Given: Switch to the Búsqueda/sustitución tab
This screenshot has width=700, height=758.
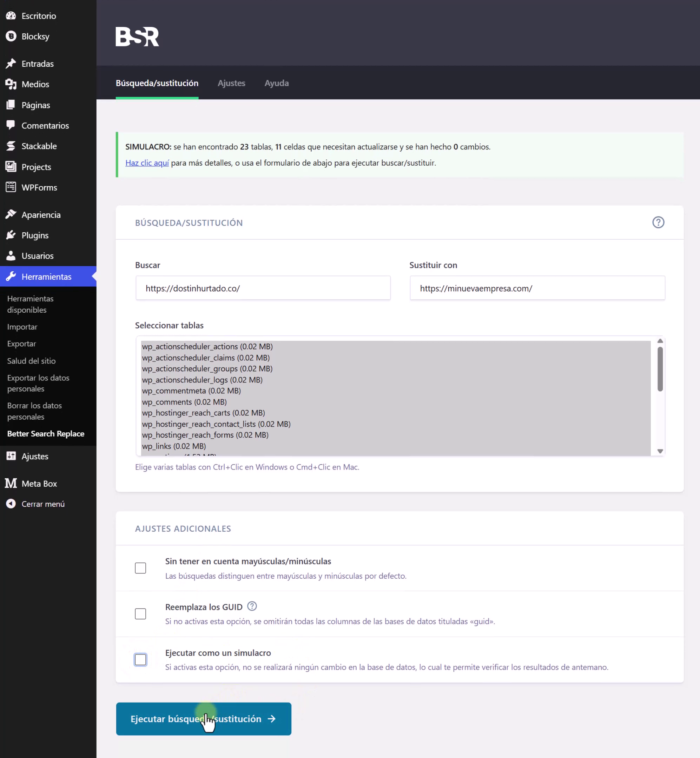Looking at the screenshot, I should tap(157, 83).
